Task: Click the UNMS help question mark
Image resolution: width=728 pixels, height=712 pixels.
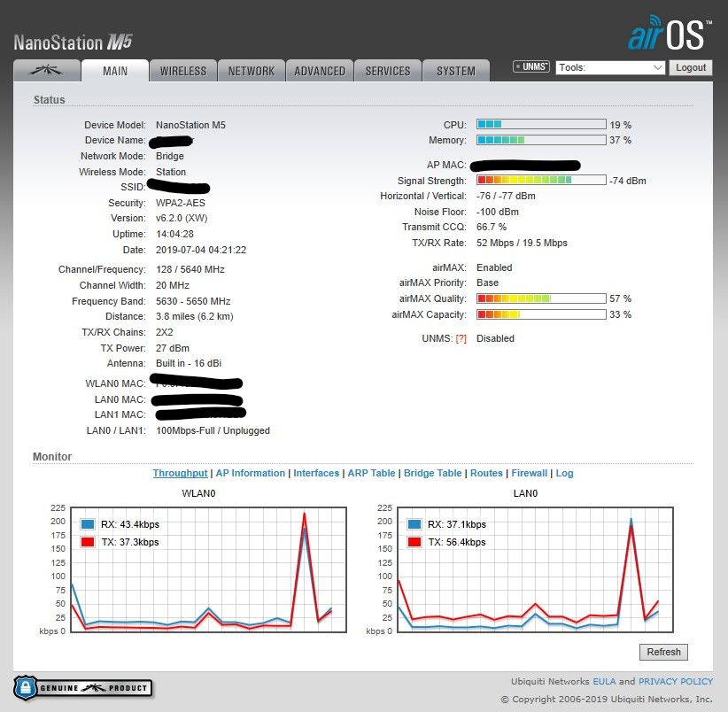Action: point(461,338)
